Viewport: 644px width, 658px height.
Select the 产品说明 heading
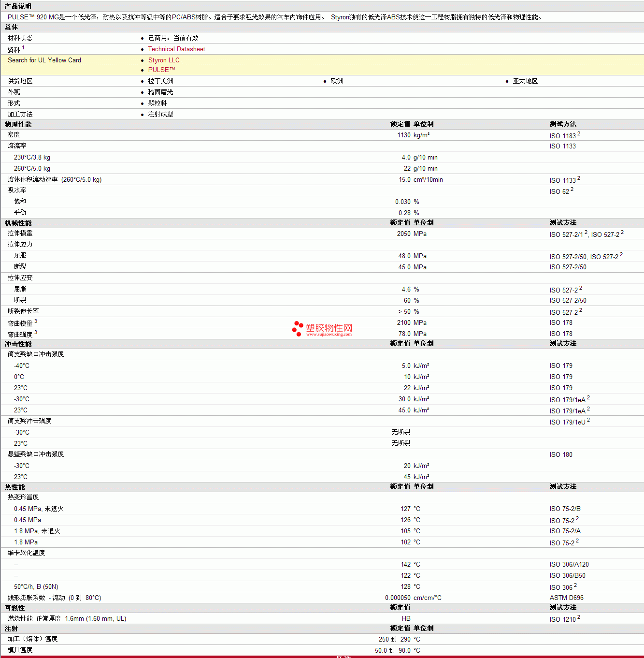pyautogui.click(x=18, y=6)
